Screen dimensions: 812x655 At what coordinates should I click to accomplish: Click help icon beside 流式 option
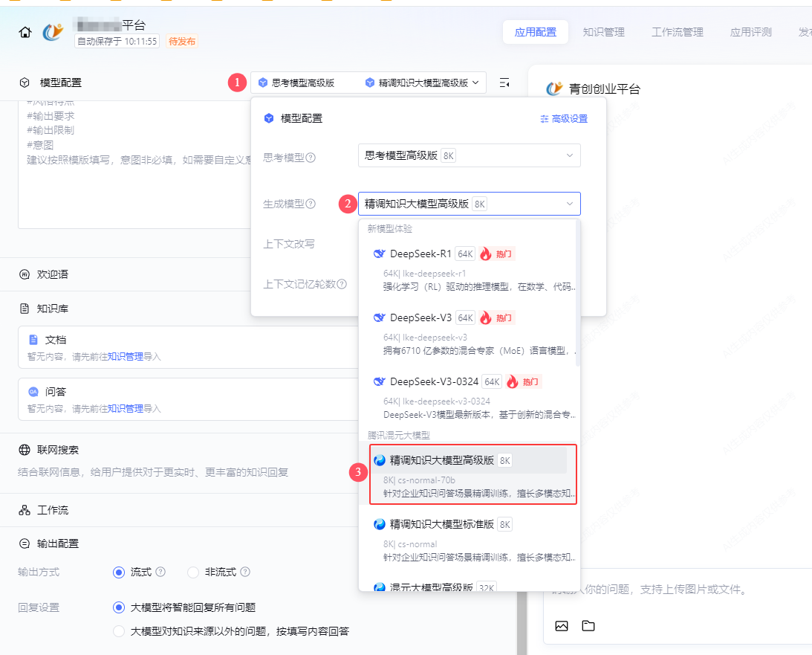[160, 572]
